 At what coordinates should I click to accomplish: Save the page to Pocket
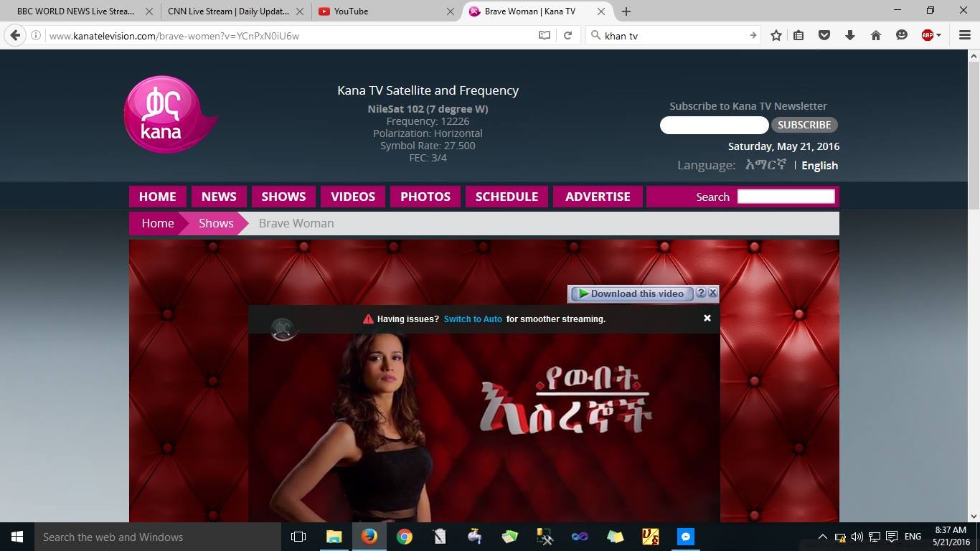point(824,35)
